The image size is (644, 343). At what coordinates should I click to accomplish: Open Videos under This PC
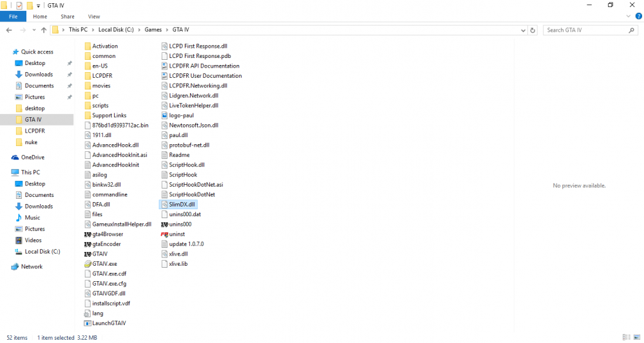pyautogui.click(x=33, y=240)
